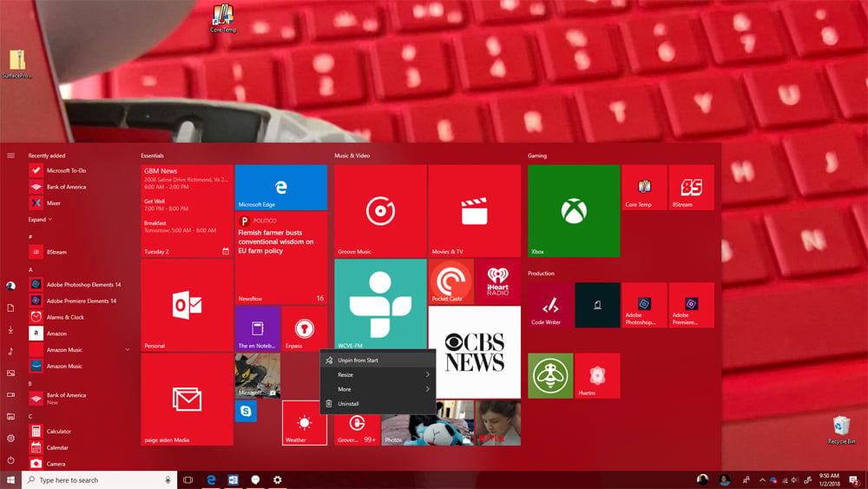
Task: Launch Adobe Photoshop Elements 14 in app list
Action: (80, 285)
